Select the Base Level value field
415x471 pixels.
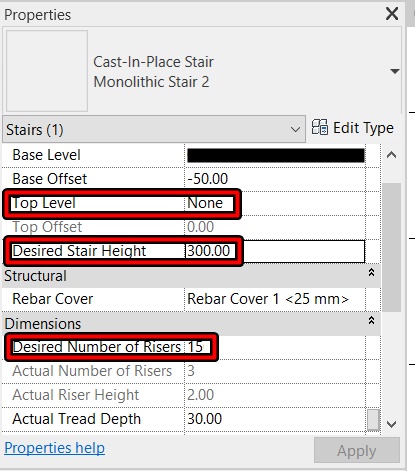click(275, 155)
